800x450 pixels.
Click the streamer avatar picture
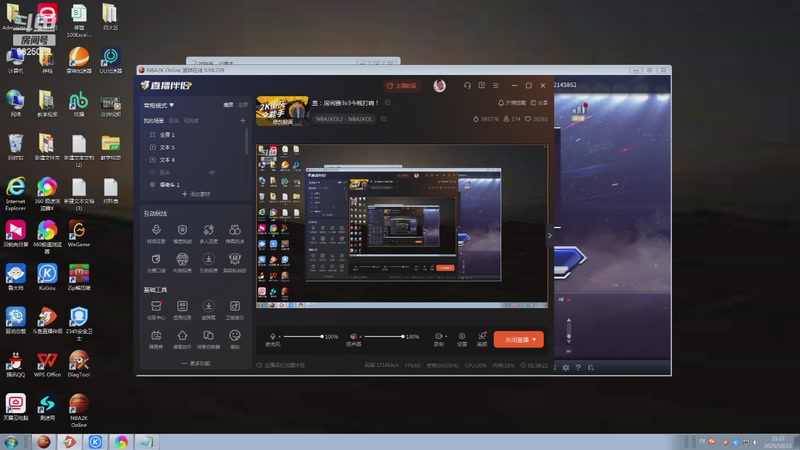[439, 86]
